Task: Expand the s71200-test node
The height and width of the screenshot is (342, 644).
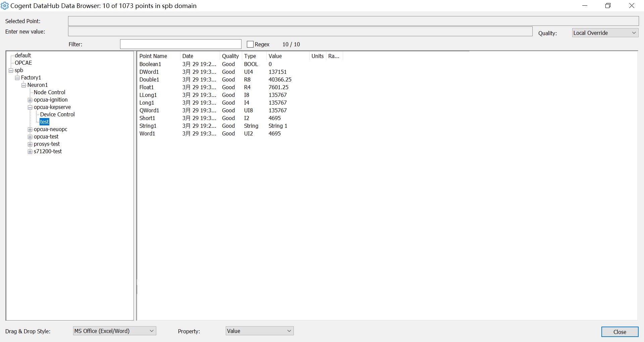Action: click(x=30, y=152)
